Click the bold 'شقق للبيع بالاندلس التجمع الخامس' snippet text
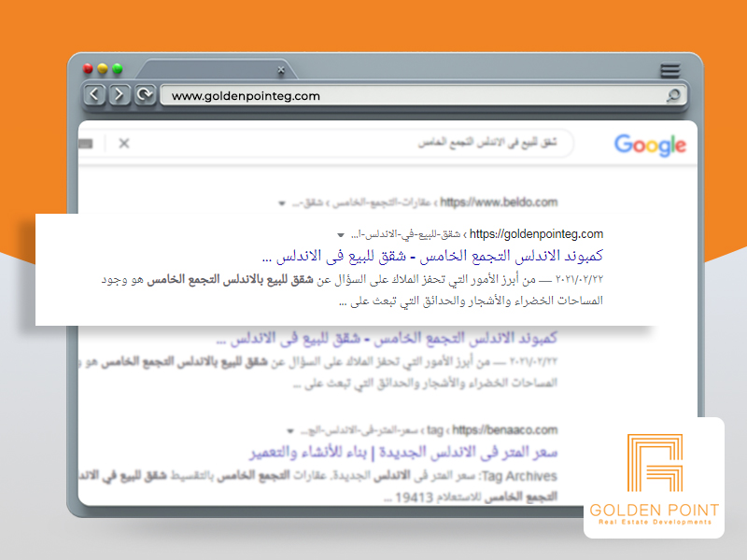 pos(230,279)
